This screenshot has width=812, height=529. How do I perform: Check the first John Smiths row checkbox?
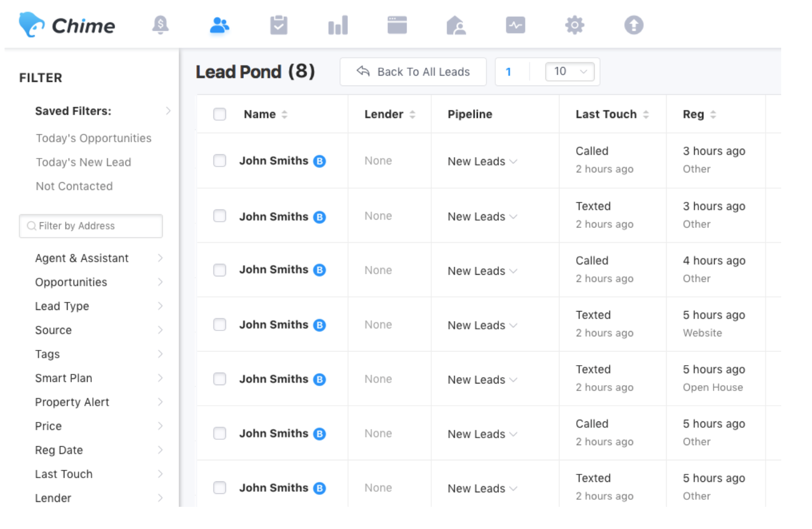pos(219,161)
